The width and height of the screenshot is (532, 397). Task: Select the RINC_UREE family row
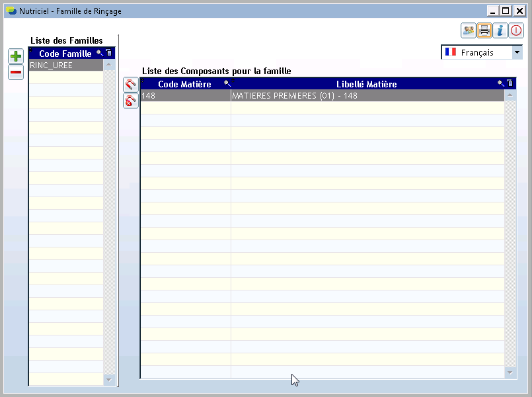click(66, 66)
